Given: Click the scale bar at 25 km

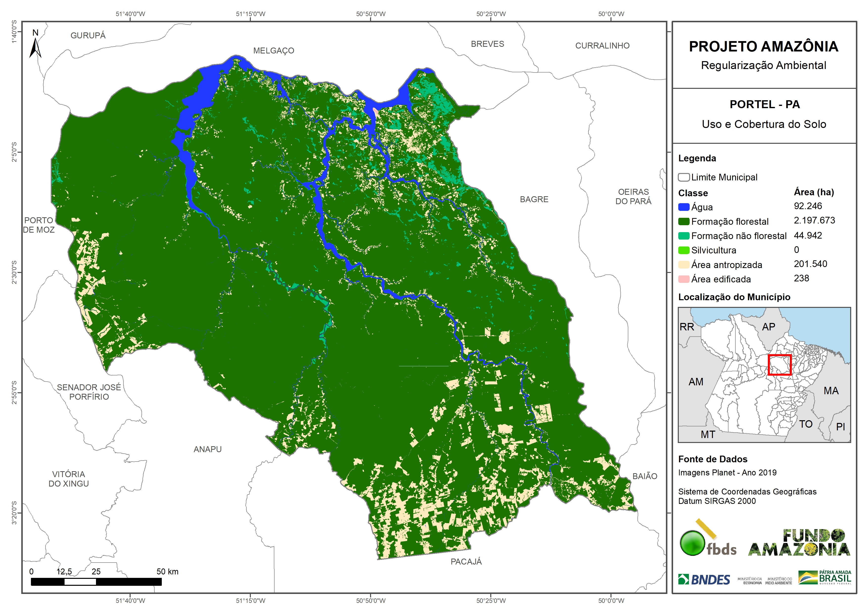Looking at the screenshot, I should tap(96, 582).
